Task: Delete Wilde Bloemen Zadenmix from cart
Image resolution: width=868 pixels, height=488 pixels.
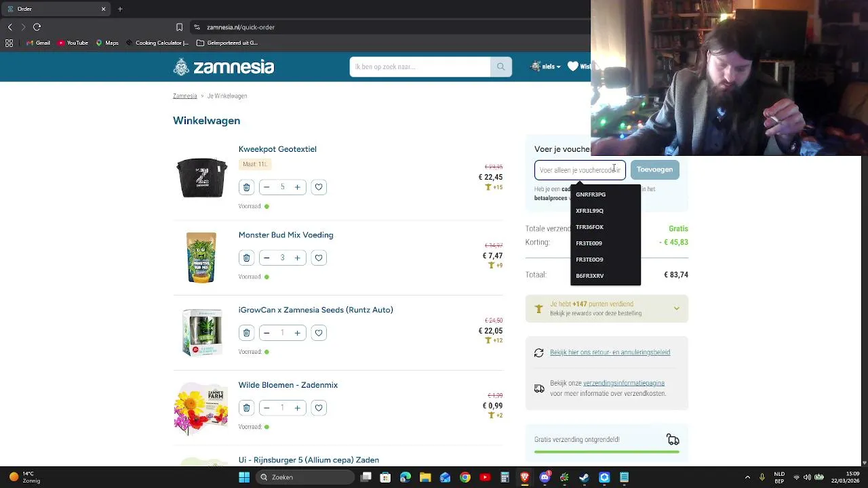Action: point(246,408)
